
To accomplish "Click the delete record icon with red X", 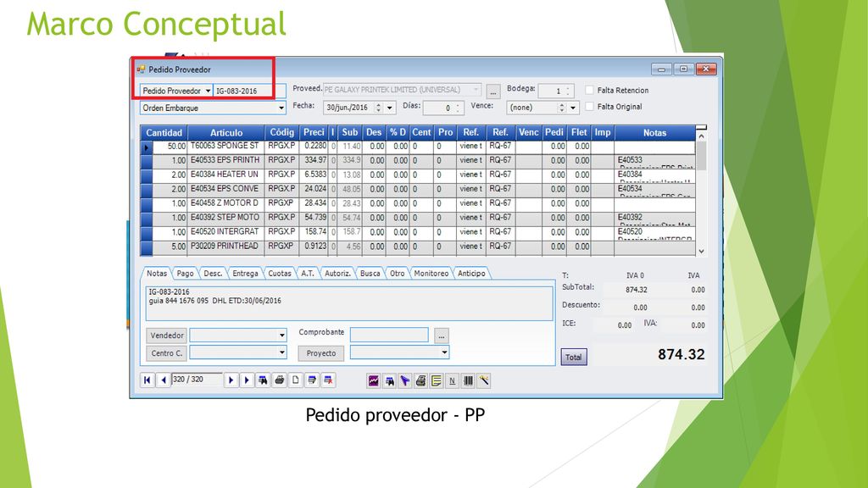I will pyautogui.click(x=328, y=380).
